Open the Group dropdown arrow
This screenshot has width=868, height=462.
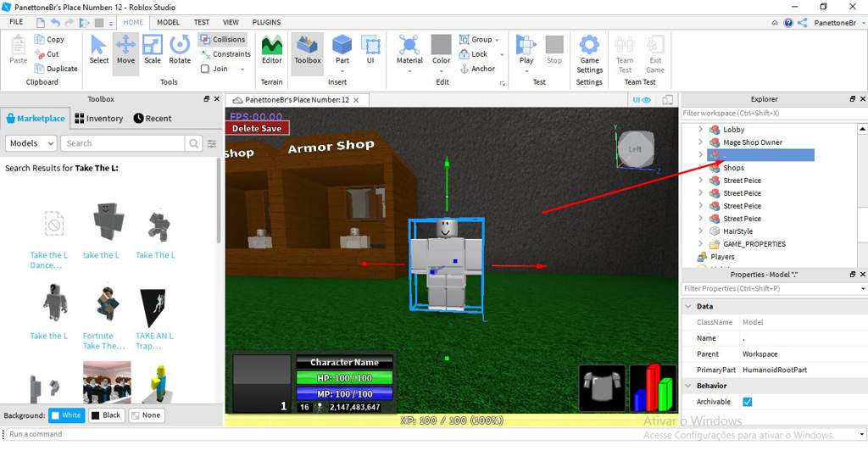click(497, 40)
